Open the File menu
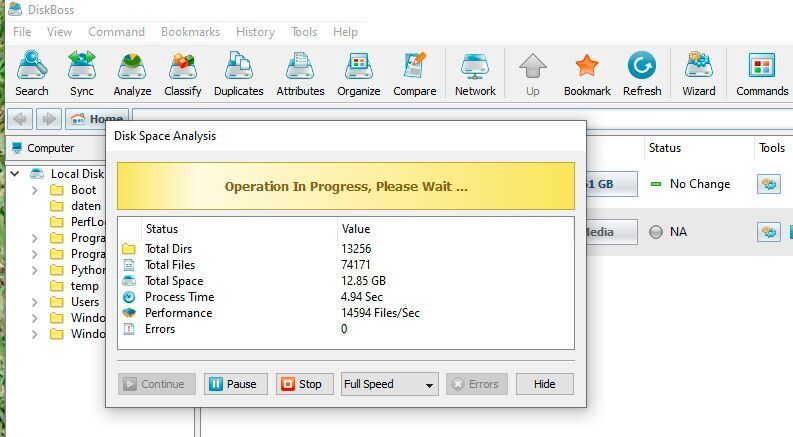The width and height of the screenshot is (793, 437). click(x=22, y=32)
